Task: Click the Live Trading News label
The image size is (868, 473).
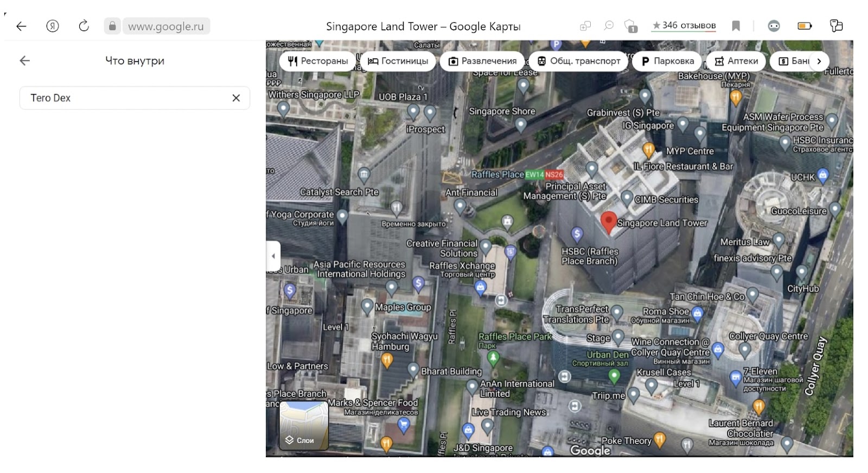Action: (x=509, y=412)
